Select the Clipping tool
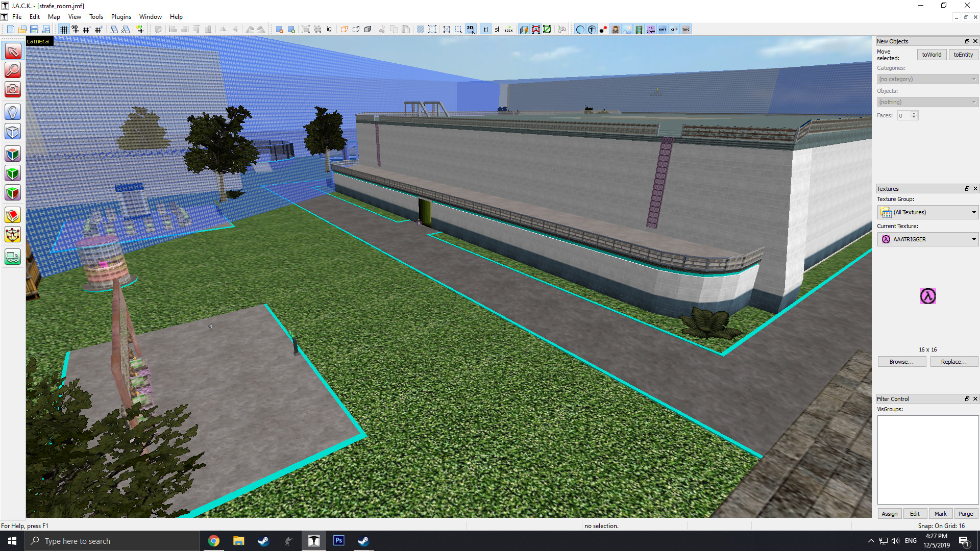The width and height of the screenshot is (980, 551). (x=13, y=215)
